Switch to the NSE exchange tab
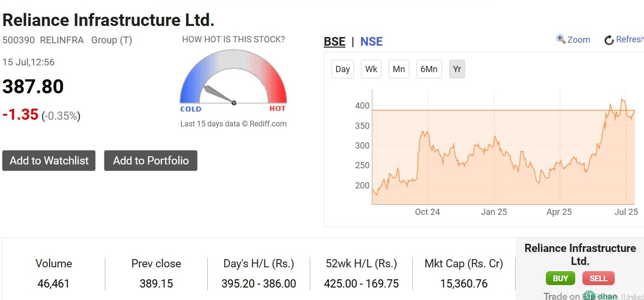The height and width of the screenshot is (300, 644). point(371,41)
